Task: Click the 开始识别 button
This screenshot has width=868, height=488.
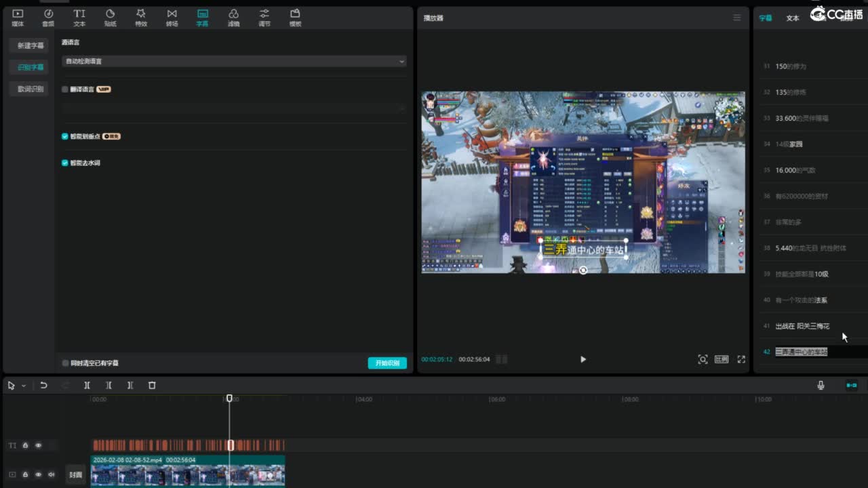Action: (387, 363)
